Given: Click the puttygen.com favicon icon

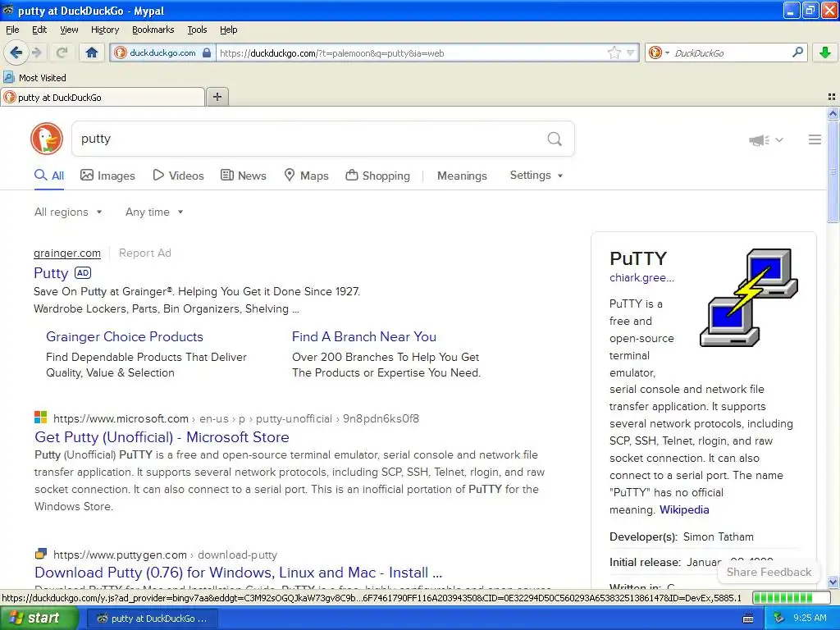Looking at the screenshot, I should click(41, 554).
